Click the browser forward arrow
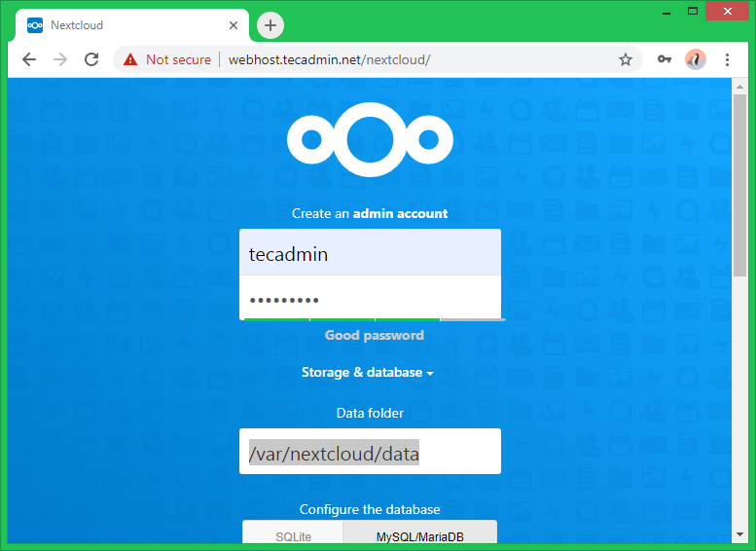756x551 pixels. point(60,59)
